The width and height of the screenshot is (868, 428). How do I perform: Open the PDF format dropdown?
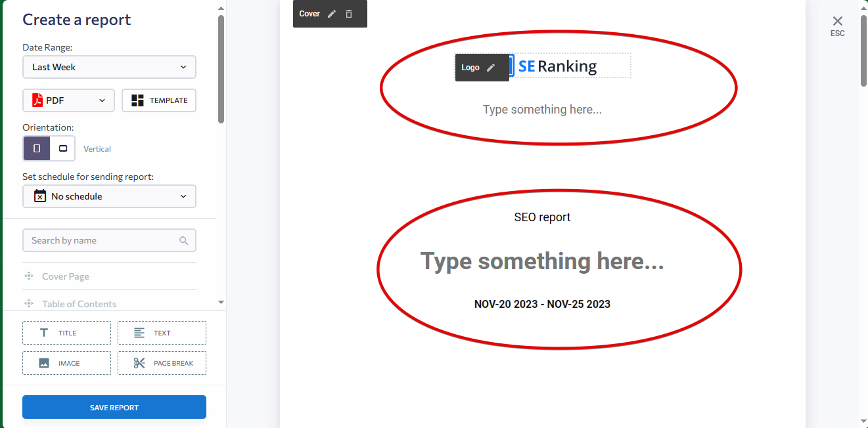(68, 100)
